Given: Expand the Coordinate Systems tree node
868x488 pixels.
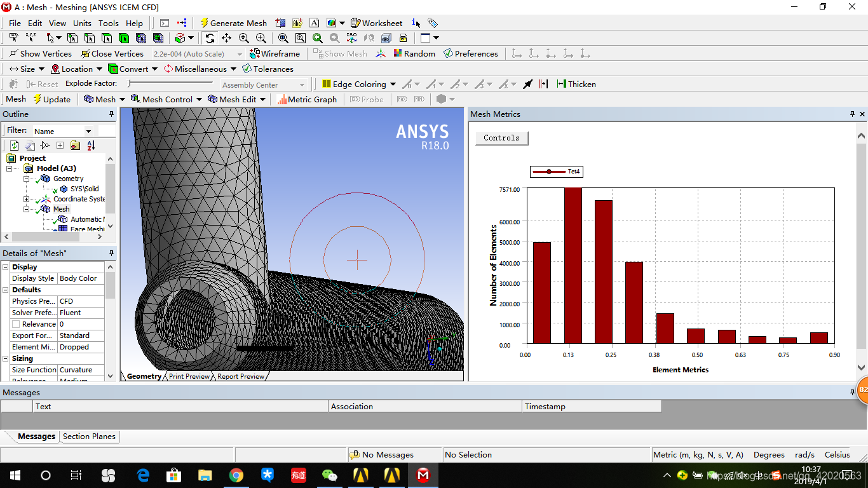Looking at the screenshot, I should [27, 199].
